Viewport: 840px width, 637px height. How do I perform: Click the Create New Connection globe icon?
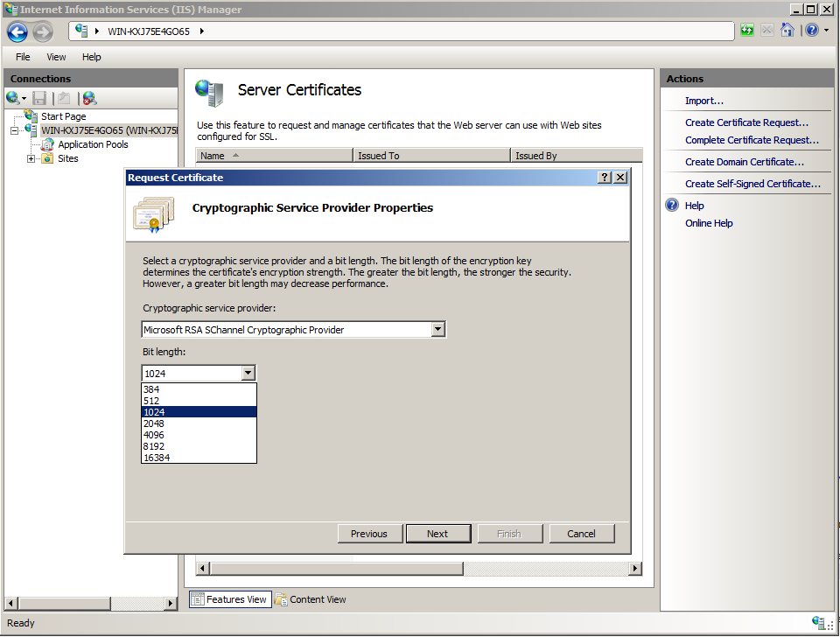[x=12, y=98]
